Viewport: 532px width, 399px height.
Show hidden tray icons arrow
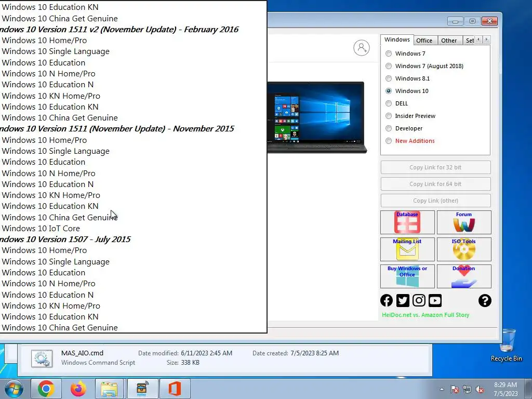442,389
